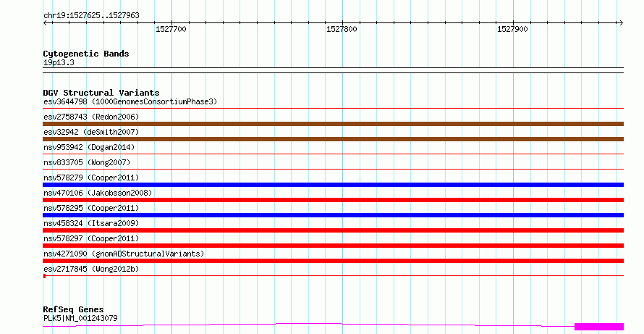Click the 19p13.3 band label
The width and height of the screenshot is (644, 334).
point(59,62)
